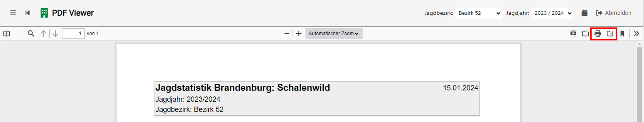Start presentation mode
This screenshot has height=122, width=644.
pyautogui.click(x=573, y=33)
